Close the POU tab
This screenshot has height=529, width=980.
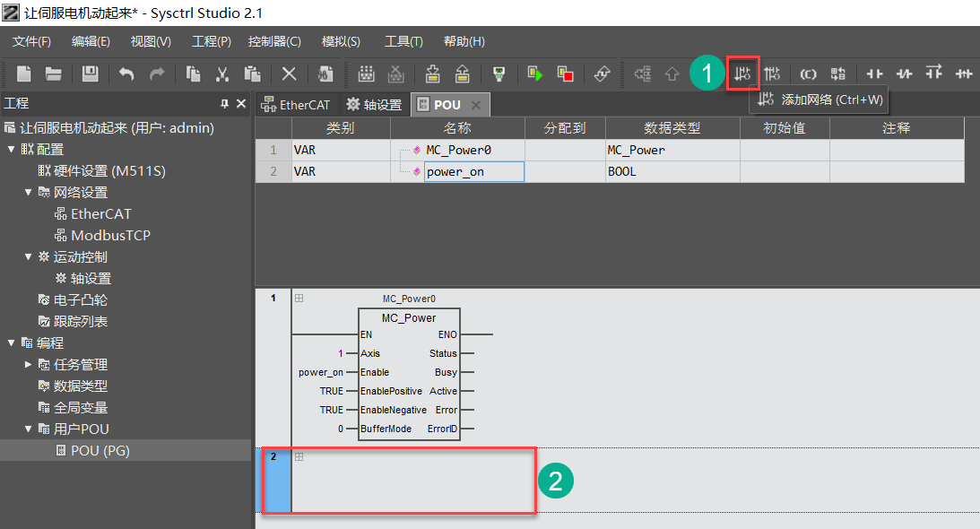[476, 105]
